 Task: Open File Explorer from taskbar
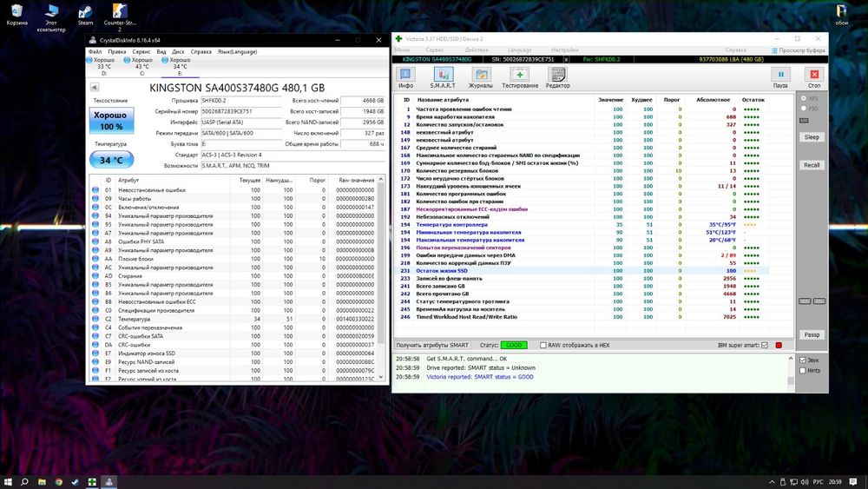tap(42, 482)
